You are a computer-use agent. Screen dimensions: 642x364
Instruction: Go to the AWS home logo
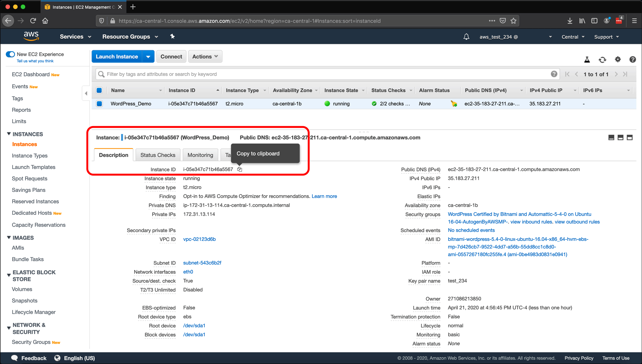(31, 36)
